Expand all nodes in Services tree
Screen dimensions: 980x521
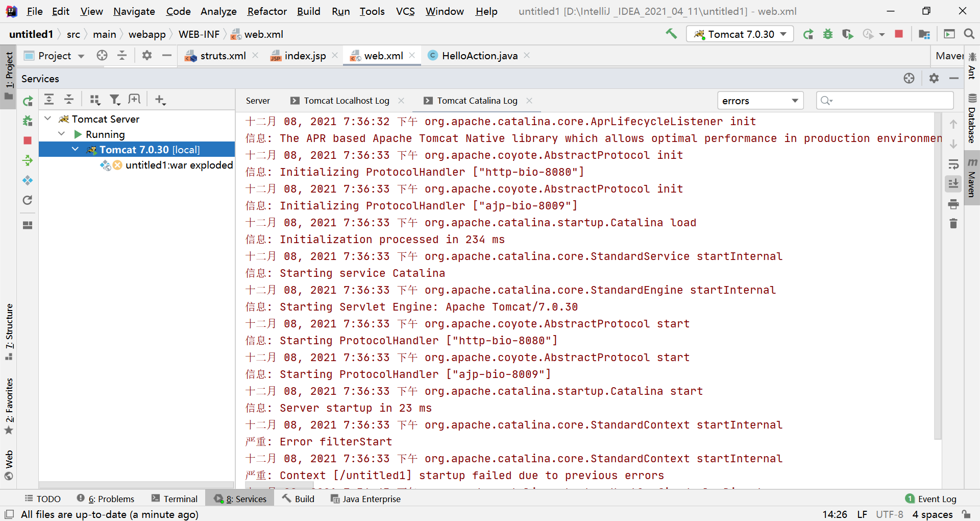49,99
